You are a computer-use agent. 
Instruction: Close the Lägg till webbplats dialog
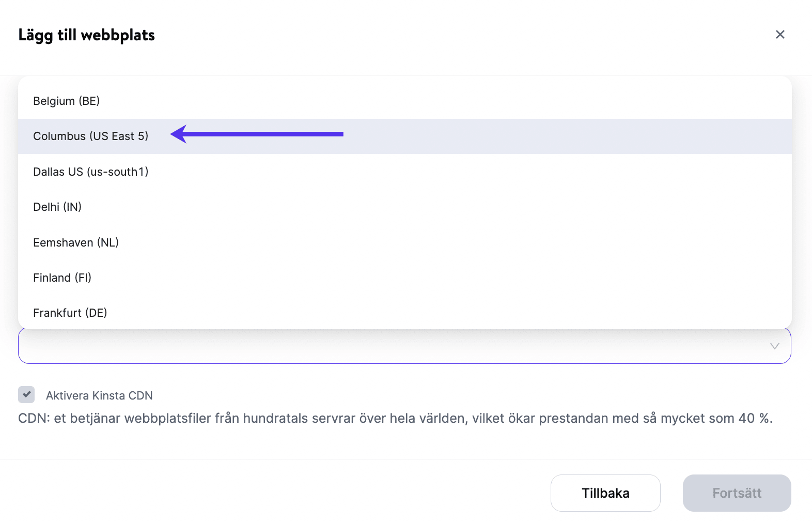pyautogui.click(x=780, y=35)
